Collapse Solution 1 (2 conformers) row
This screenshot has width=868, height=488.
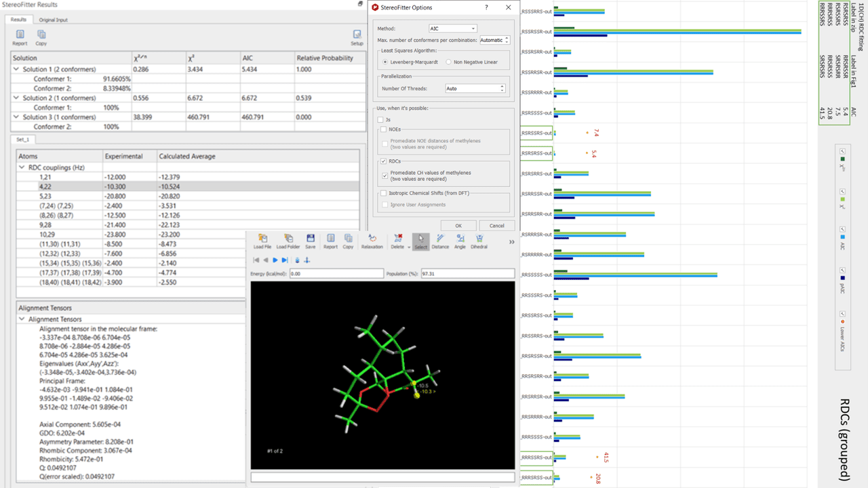pos(16,69)
